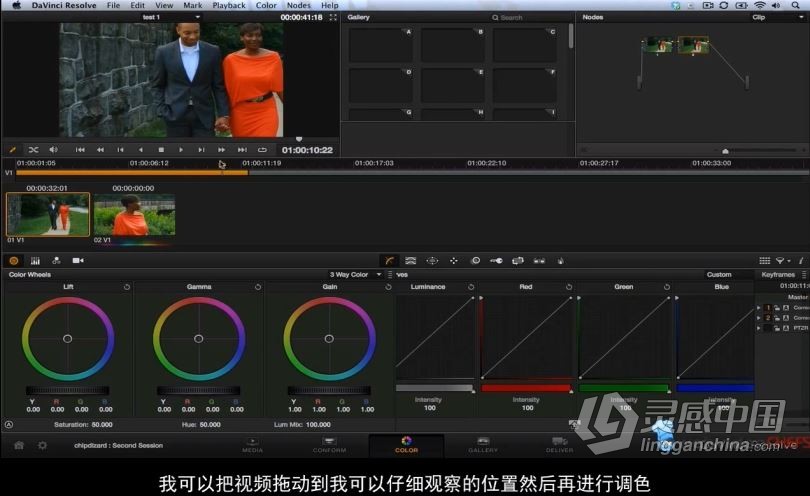810x496 pixels.
Task: Switch to the CONFORM page
Action: pos(329,445)
